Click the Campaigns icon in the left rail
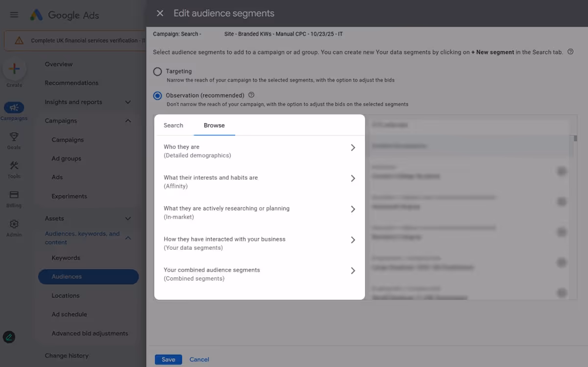588x367 pixels. tap(14, 107)
